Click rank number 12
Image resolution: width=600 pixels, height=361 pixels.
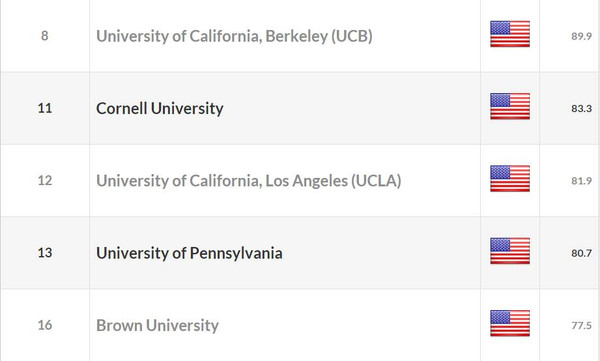(45, 181)
